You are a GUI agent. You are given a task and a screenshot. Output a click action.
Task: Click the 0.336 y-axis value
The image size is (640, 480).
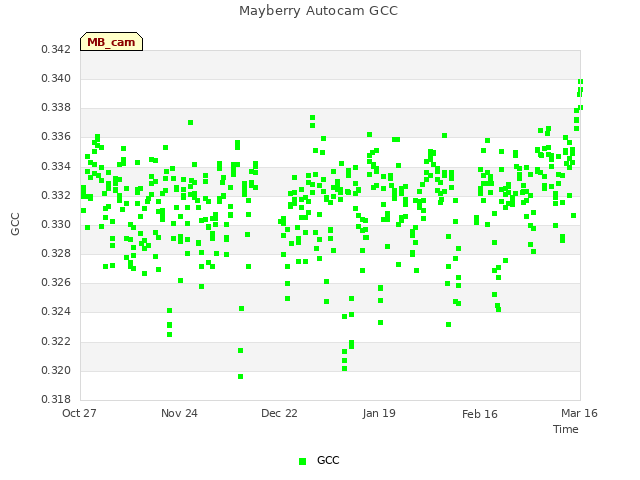click(56, 136)
